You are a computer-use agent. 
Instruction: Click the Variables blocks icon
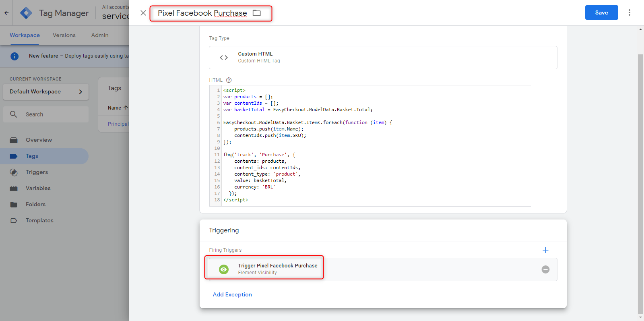coord(14,188)
